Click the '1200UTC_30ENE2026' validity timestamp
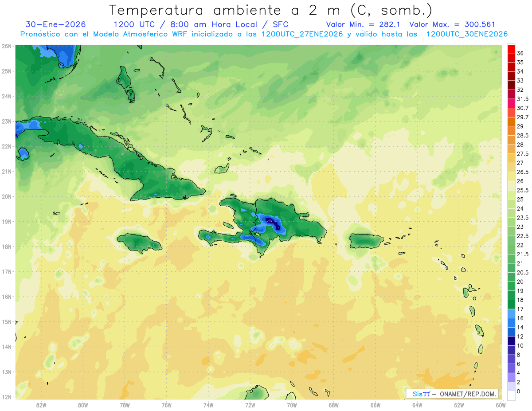The width and height of the screenshot is (532, 411). click(467, 34)
